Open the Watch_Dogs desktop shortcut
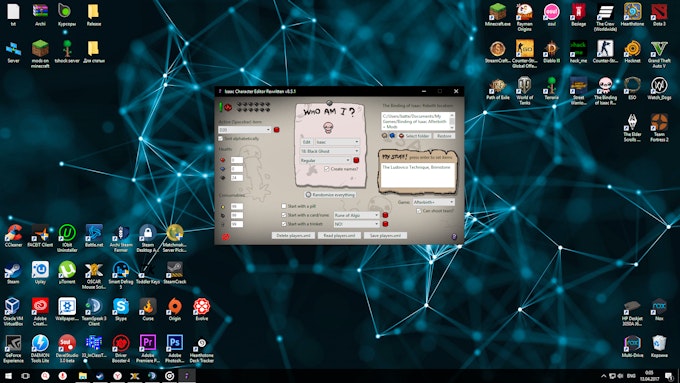 click(659, 88)
